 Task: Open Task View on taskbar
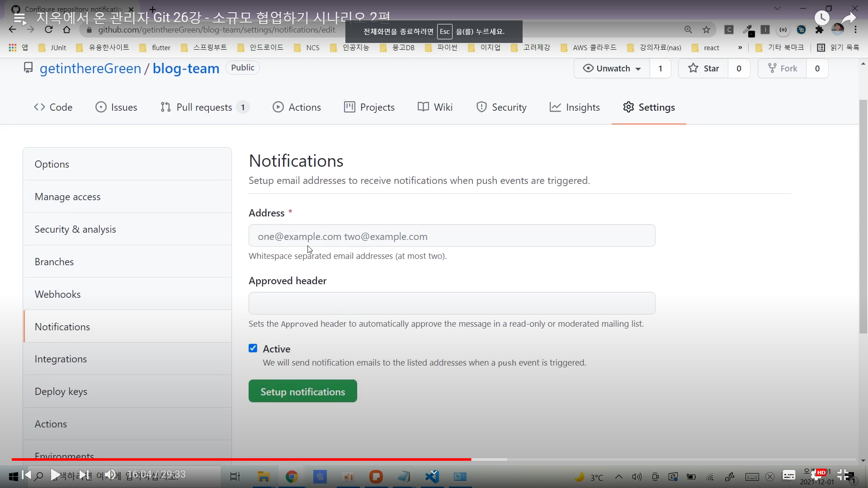235,477
